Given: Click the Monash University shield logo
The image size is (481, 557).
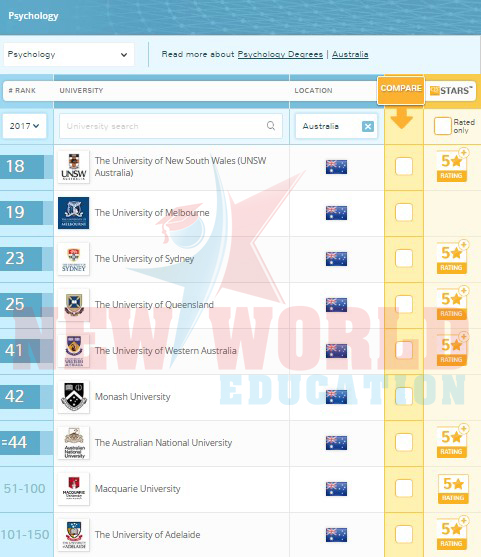Looking at the screenshot, I should 74,397.
